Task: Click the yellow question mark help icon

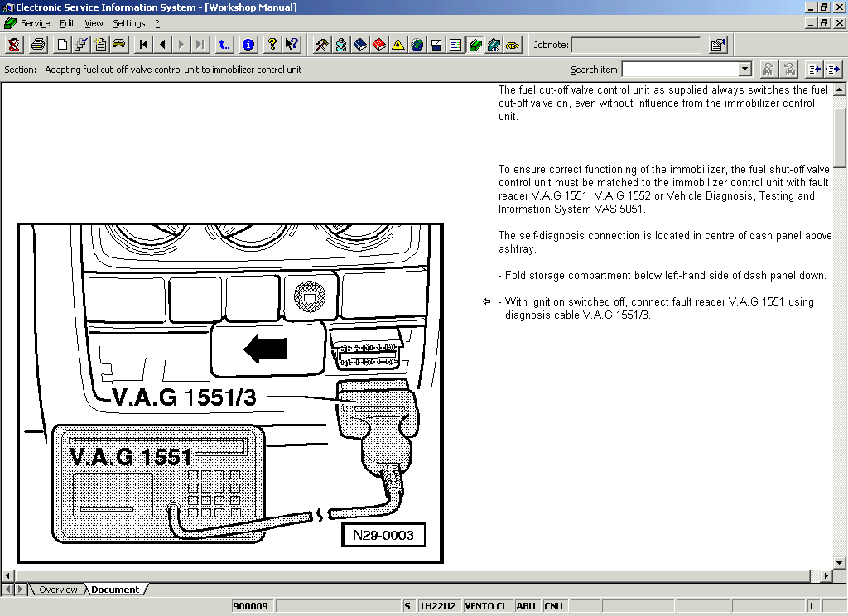Action: [x=272, y=45]
